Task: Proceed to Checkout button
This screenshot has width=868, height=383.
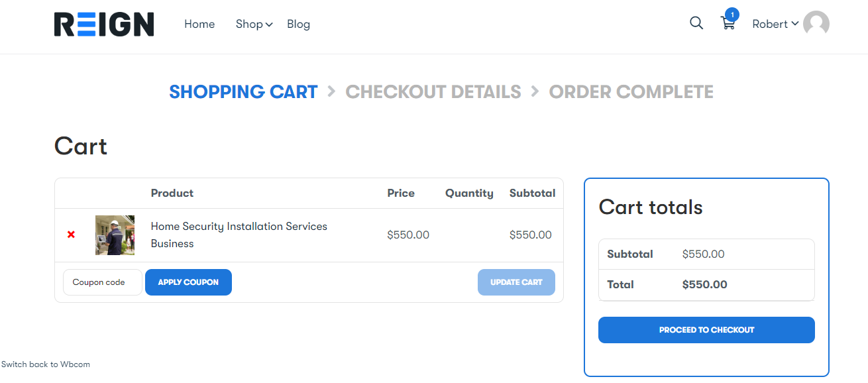Action: click(x=706, y=330)
